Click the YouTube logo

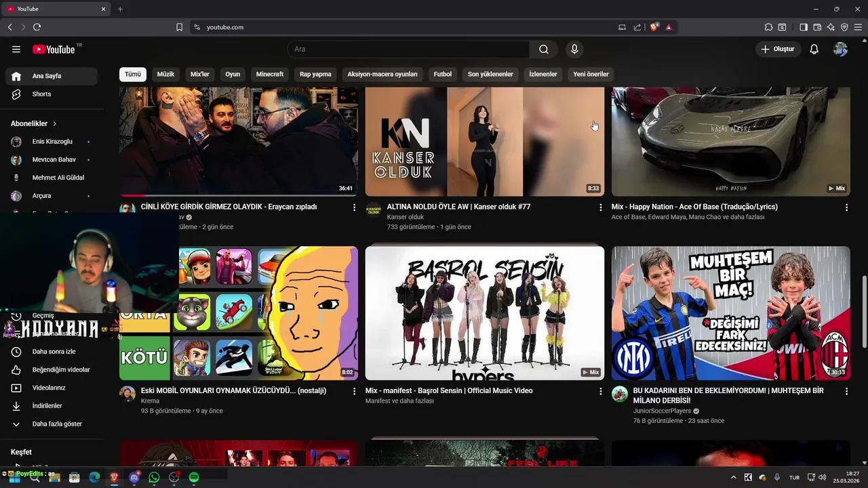pos(54,49)
